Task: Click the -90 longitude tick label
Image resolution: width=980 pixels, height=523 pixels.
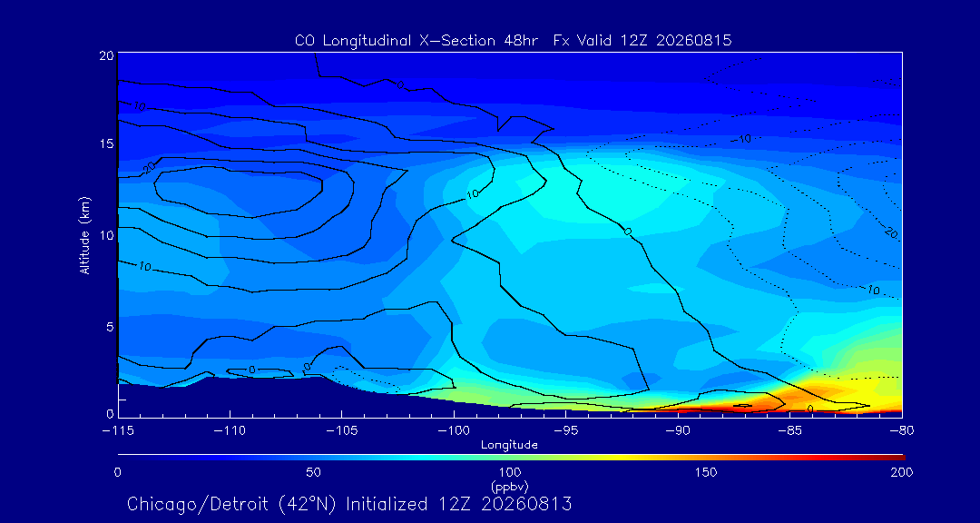Action: click(678, 431)
